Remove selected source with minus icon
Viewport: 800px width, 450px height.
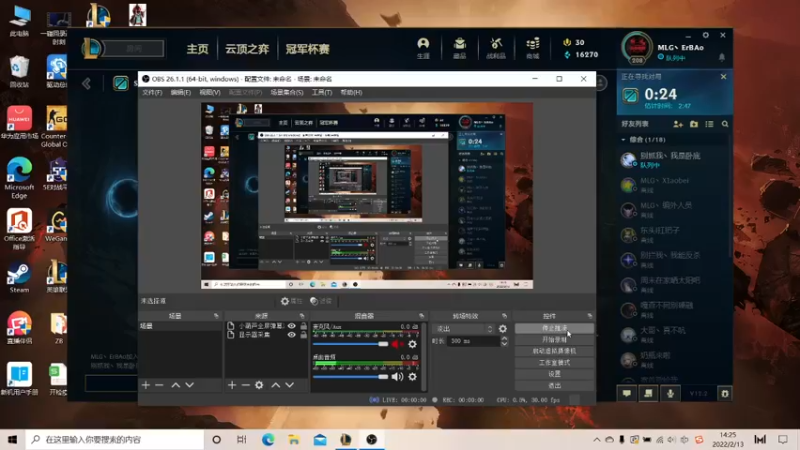point(245,385)
